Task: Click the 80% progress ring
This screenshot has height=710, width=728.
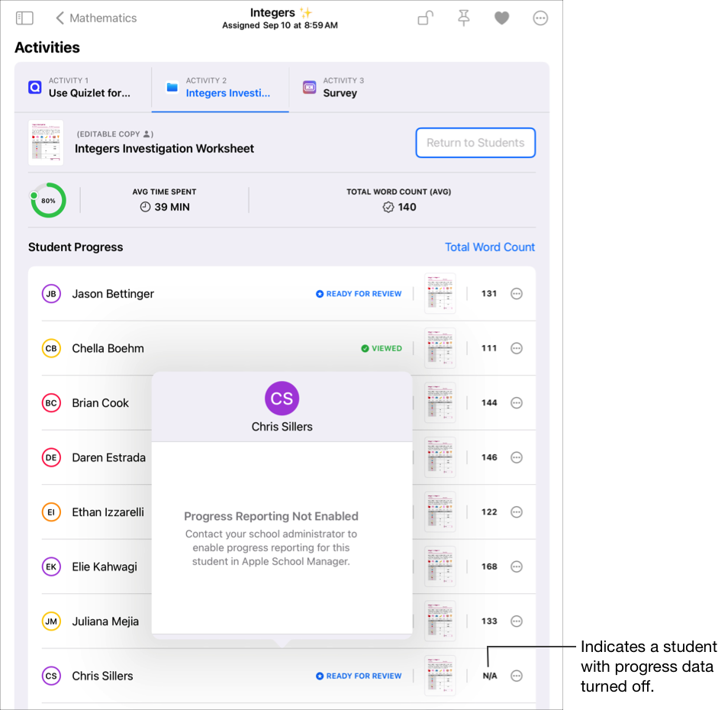Action: [x=47, y=200]
